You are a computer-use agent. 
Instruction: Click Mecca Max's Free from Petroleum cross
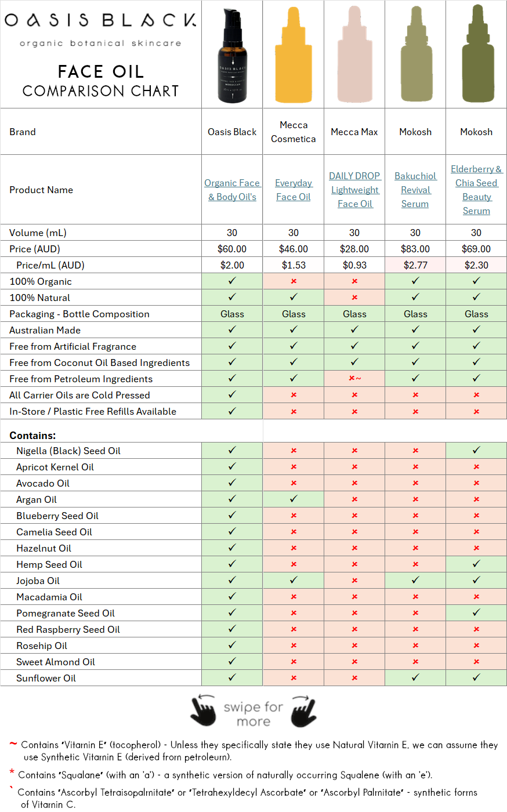tap(354, 379)
